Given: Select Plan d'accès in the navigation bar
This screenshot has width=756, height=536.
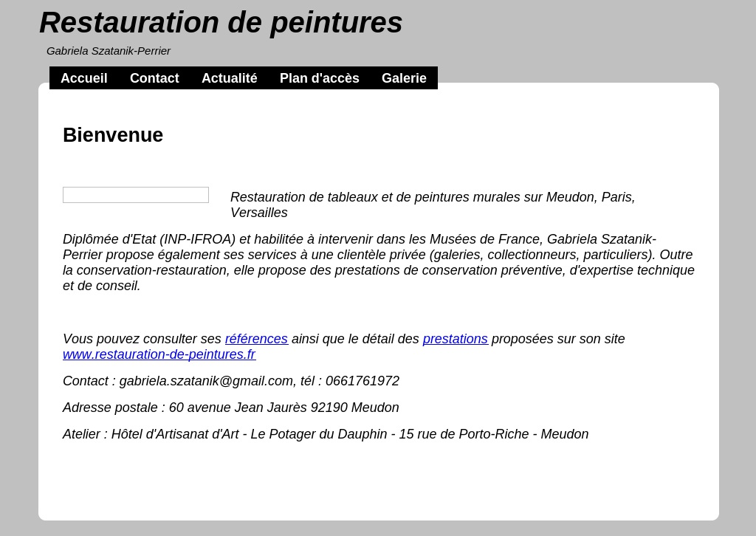Looking at the screenshot, I should tap(319, 78).
